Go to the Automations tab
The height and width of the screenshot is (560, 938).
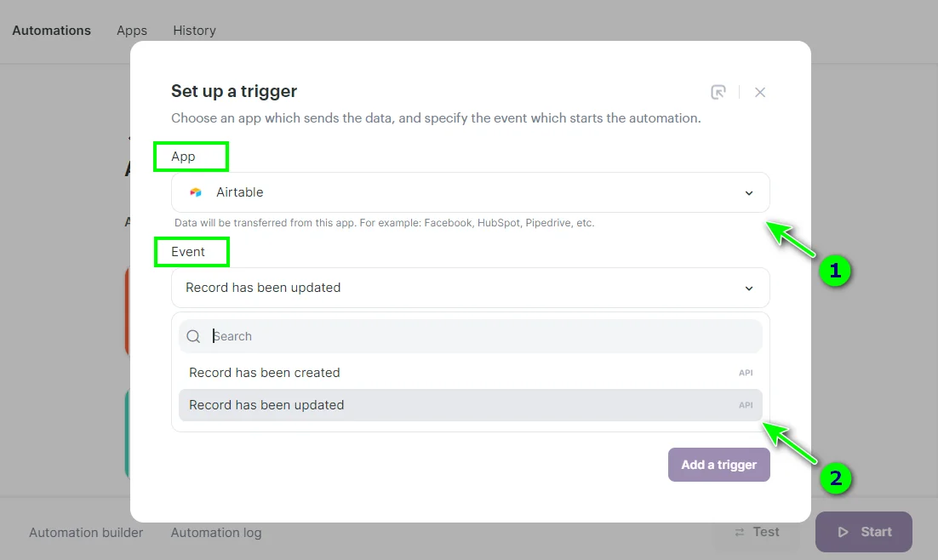click(51, 31)
